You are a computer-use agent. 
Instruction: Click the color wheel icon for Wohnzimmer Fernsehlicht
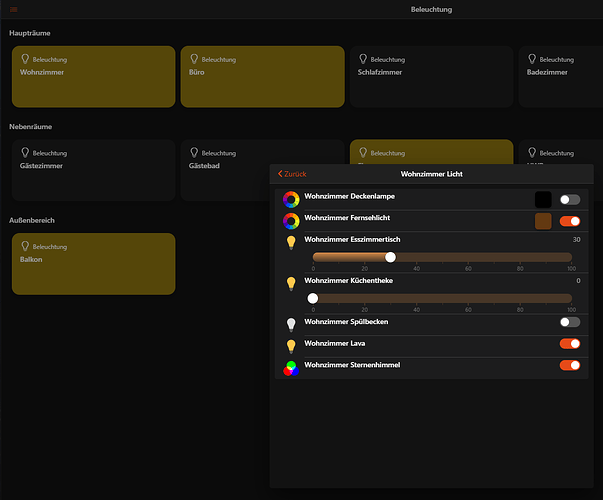point(291,221)
